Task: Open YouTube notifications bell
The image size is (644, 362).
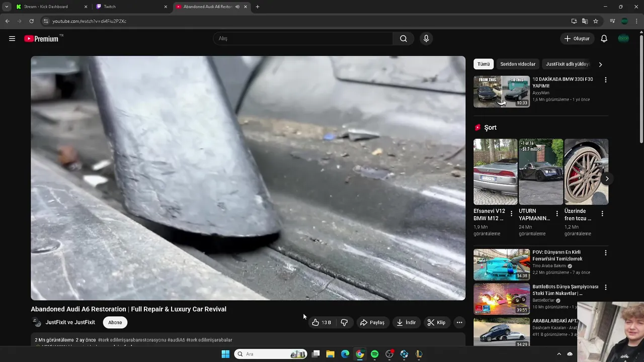Action: 604,39
